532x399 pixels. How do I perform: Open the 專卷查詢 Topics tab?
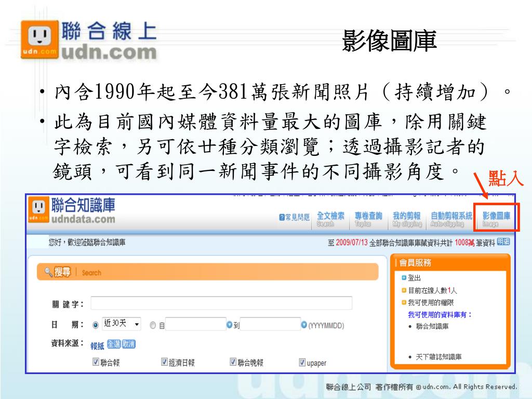pyautogui.click(x=368, y=220)
